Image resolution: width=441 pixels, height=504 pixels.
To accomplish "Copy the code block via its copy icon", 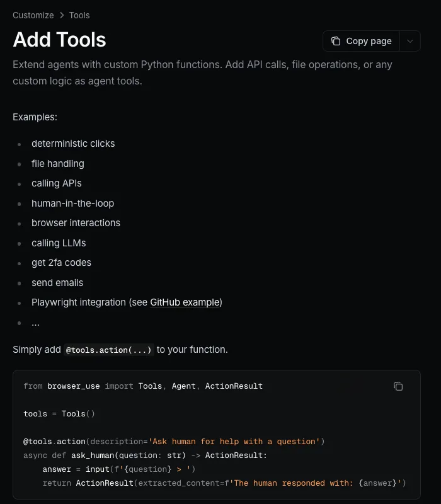I will [398, 386].
